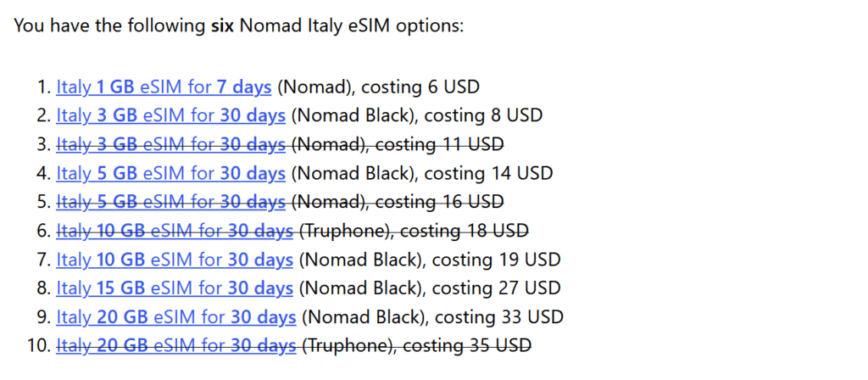Image resolution: width=868 pixels, height=380 pixels.
Task: Click the "costing 27 USD" price text
Action: coord(496,288)
